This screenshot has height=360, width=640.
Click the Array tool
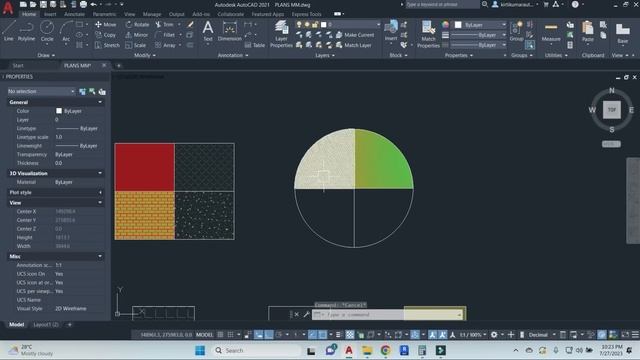click(165, 45)
